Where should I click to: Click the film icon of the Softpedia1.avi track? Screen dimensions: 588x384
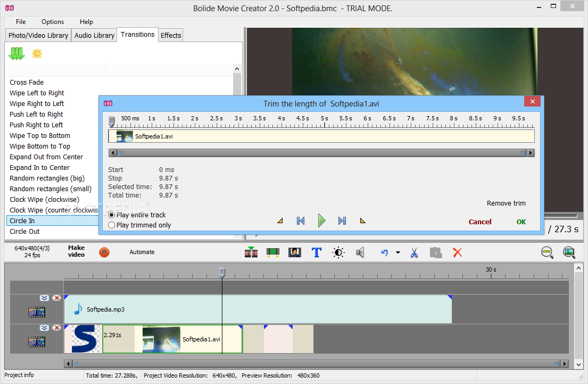coord(37,342)
